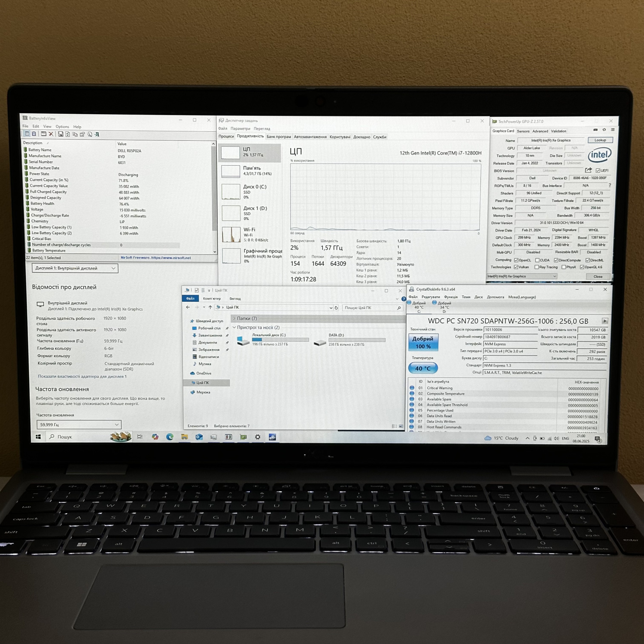Open the recent locations arrow in Explorer
This screenshot has width=644, height=644.
click(204, 307)
